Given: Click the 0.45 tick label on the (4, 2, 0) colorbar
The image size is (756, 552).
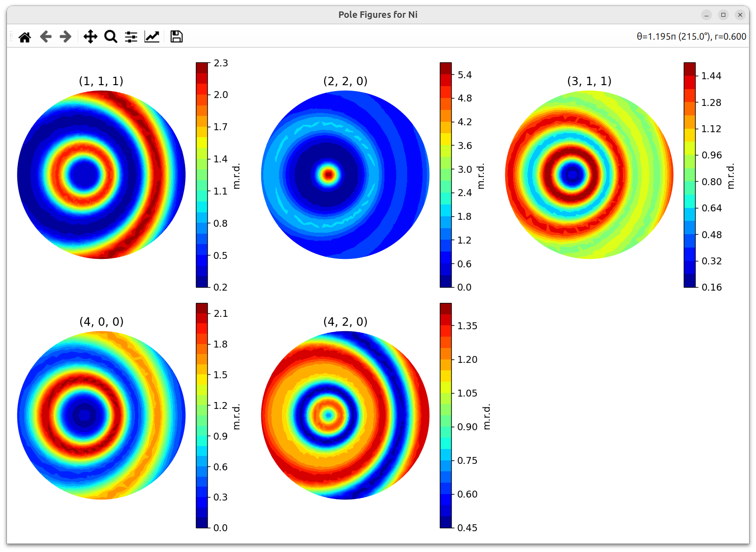Looking at the screenshot, I should (468, 528).
